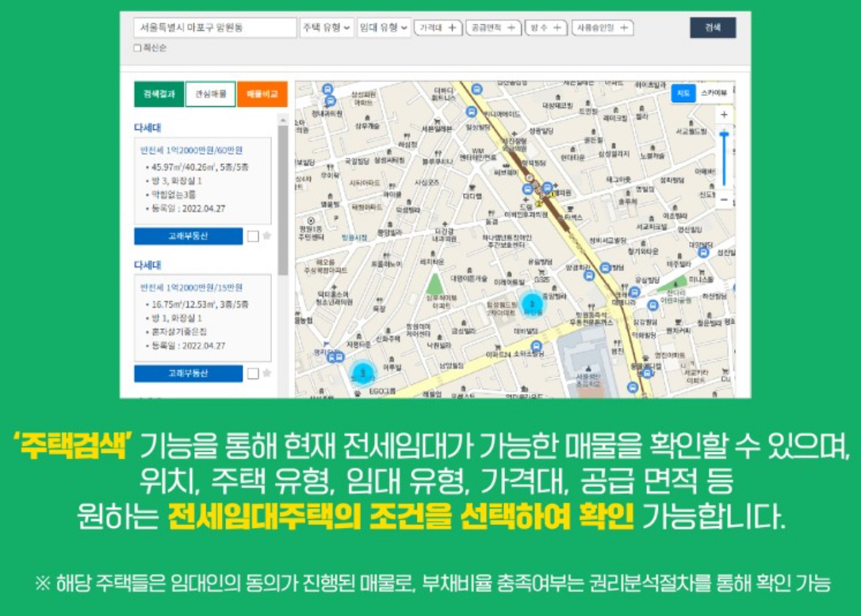Click the bus stop icon beside 비디에이이드
The height and width of the screenshot is (616, 861).
(471, 112)
